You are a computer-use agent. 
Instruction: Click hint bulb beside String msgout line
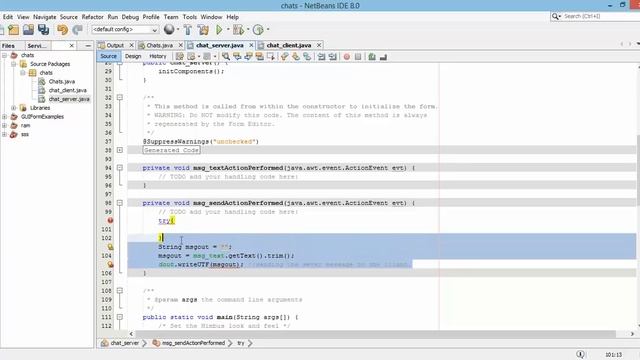110,247
